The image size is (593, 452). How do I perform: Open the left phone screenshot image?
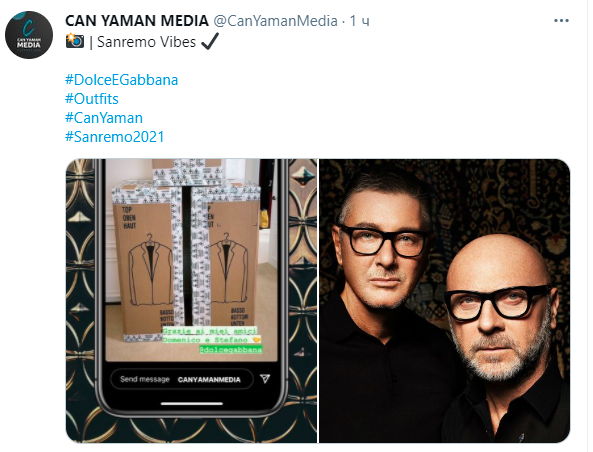[x=191, y=301]
